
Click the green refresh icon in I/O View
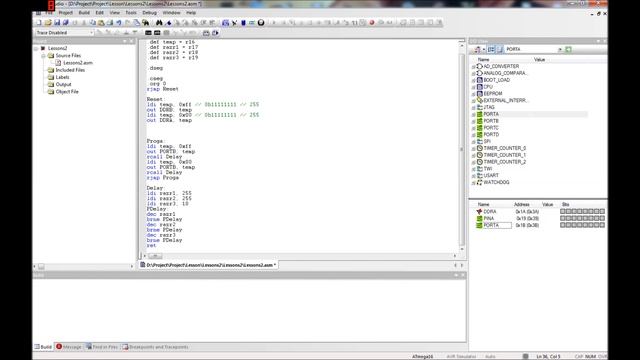point(568,49)
